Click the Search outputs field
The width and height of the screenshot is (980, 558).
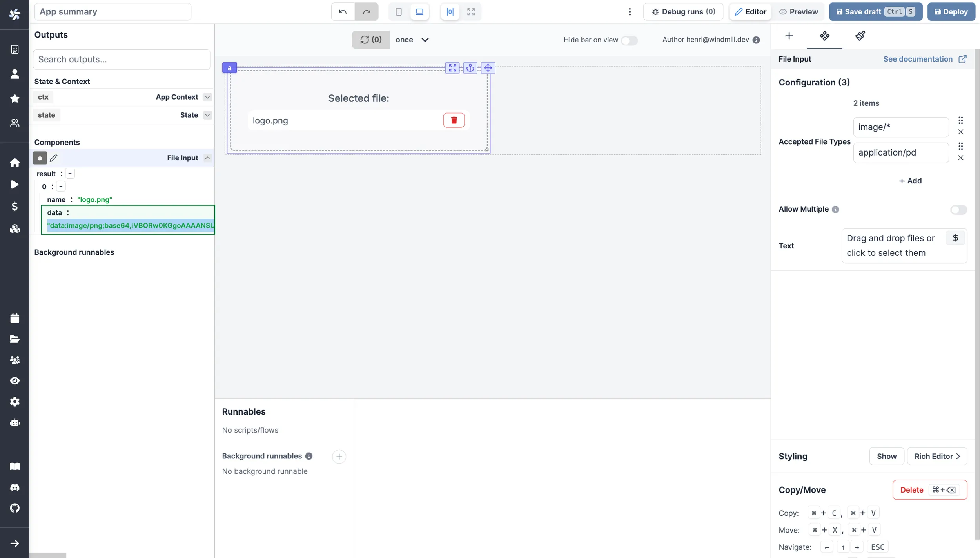(122, 60)
